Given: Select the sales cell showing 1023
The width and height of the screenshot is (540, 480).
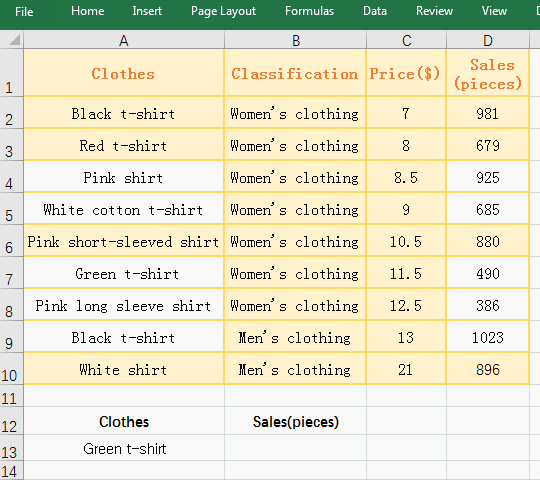Looking at the screenshot, I should click(x=488, y=337).
